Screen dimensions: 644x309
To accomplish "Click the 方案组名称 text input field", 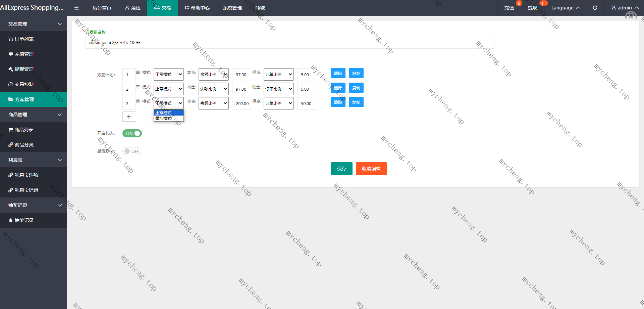I will tap(290, 43).
